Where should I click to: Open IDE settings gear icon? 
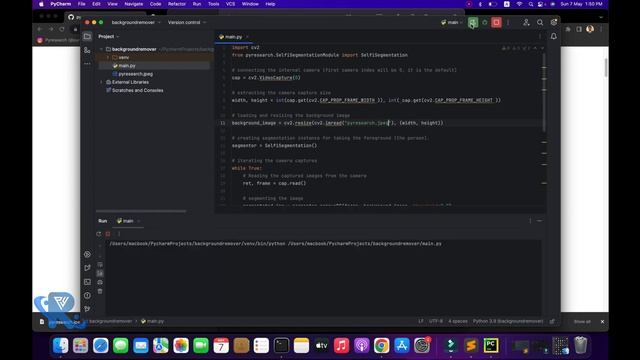point(553,22)
